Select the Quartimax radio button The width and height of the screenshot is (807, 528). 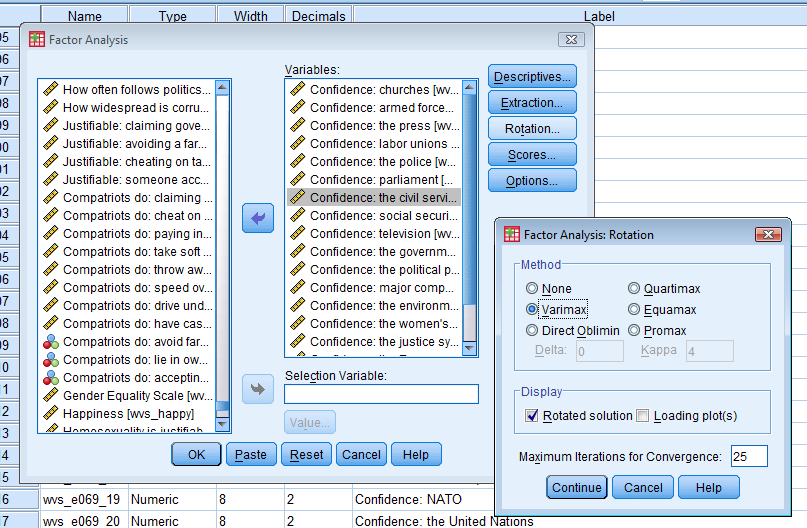tap(634, 288)
